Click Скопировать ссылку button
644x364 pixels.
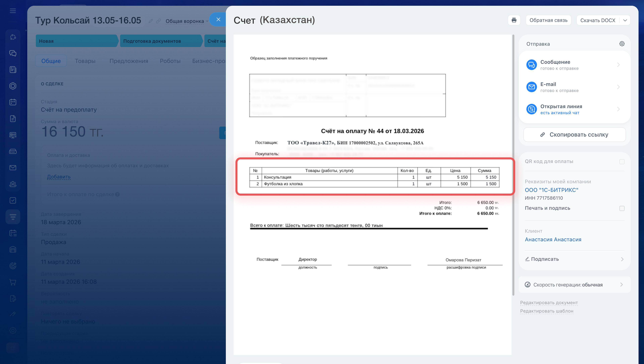pyautogui.click(x=574, y=135)
